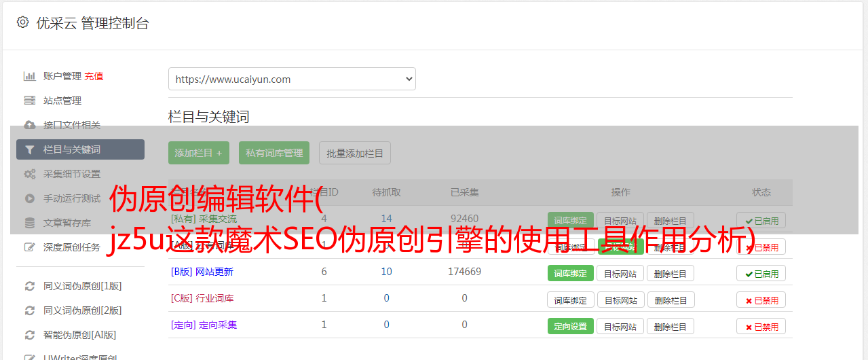
Task: Toggle 已启用 status for 网站更新 row
Action: click(x=761, y=273)
